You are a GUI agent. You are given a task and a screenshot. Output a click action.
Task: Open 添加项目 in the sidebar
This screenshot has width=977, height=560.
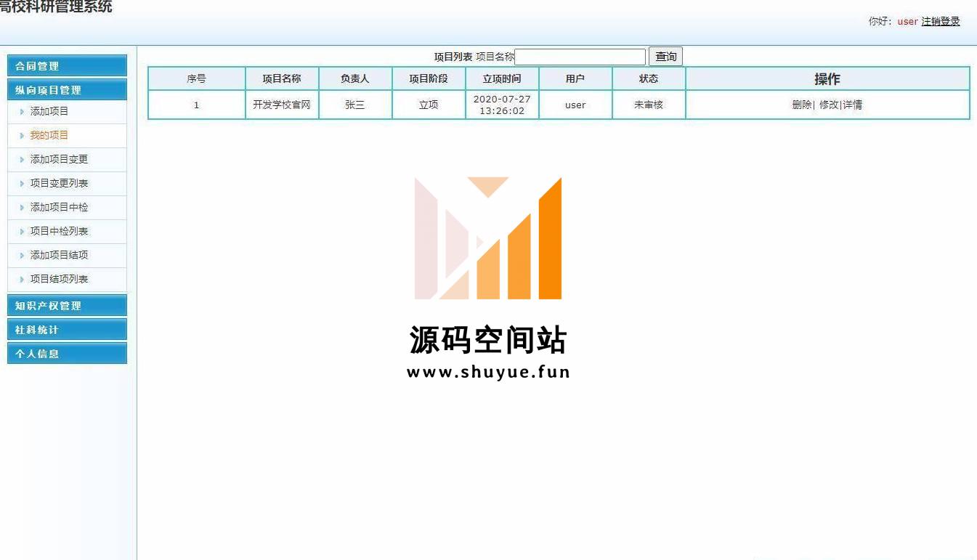pos(49,111)
